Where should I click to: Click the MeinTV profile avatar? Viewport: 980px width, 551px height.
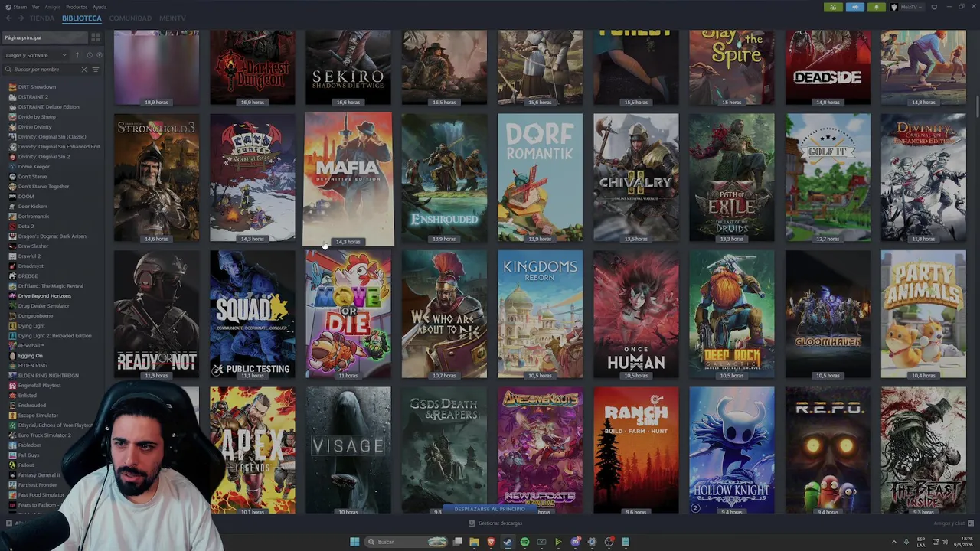click(894, 7)
